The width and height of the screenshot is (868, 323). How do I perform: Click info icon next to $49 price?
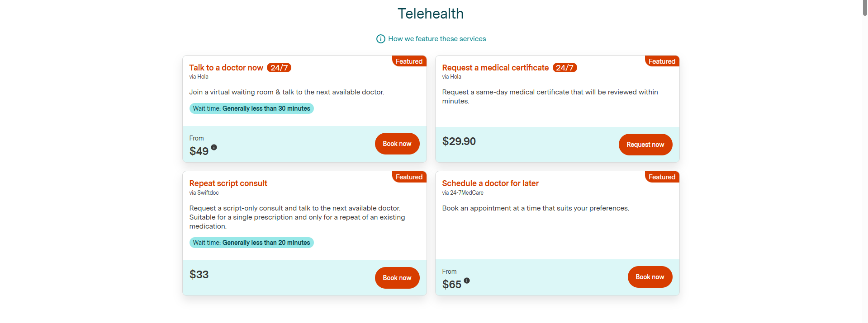click(214, 147)
